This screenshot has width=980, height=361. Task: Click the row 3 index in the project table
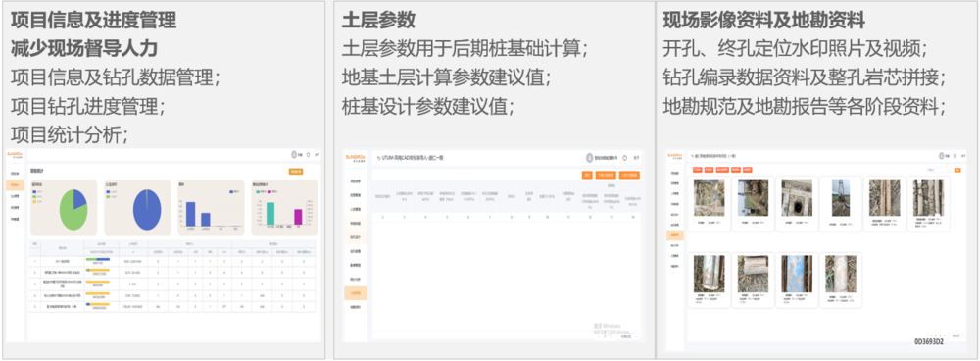pos(34,284)
